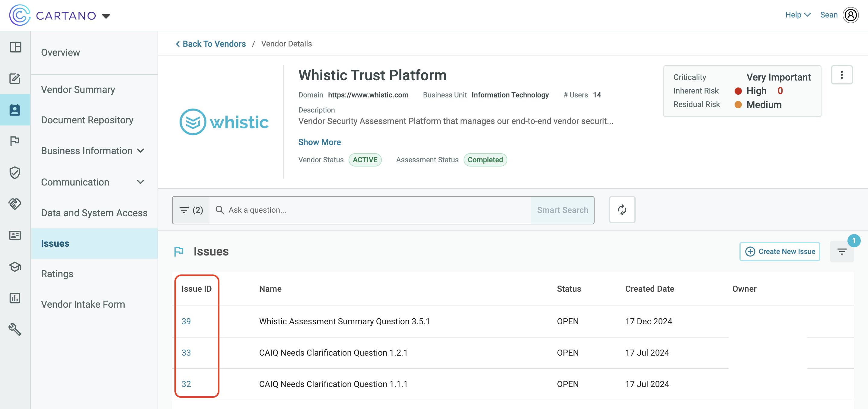Click the Issue ID column header
868x409 pixels.
coord(196,289)
